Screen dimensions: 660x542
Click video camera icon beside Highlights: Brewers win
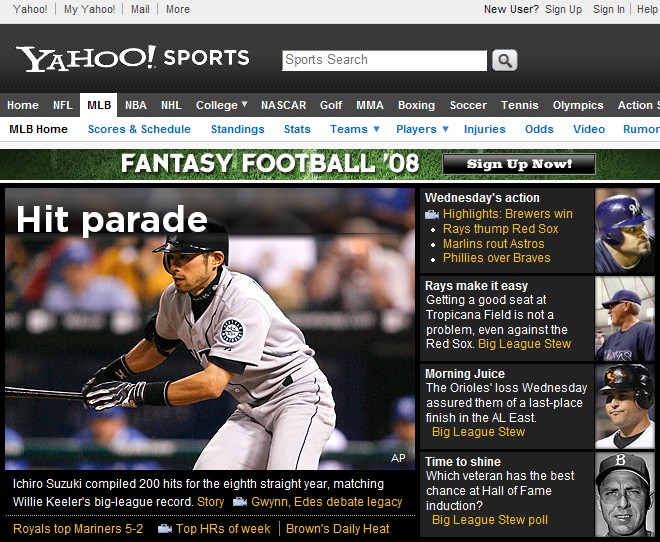[x=432, y=214]
